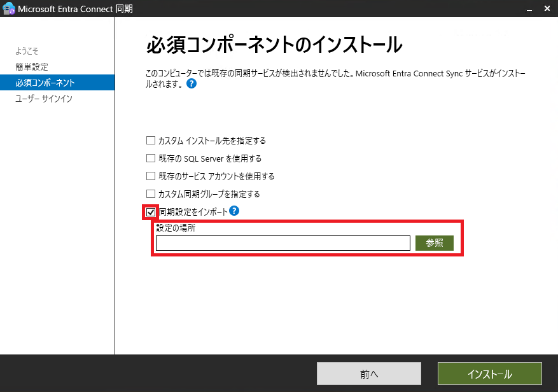Open help icon beside 同期設定をインポート
558x392 pixels.
pos(234,211)
